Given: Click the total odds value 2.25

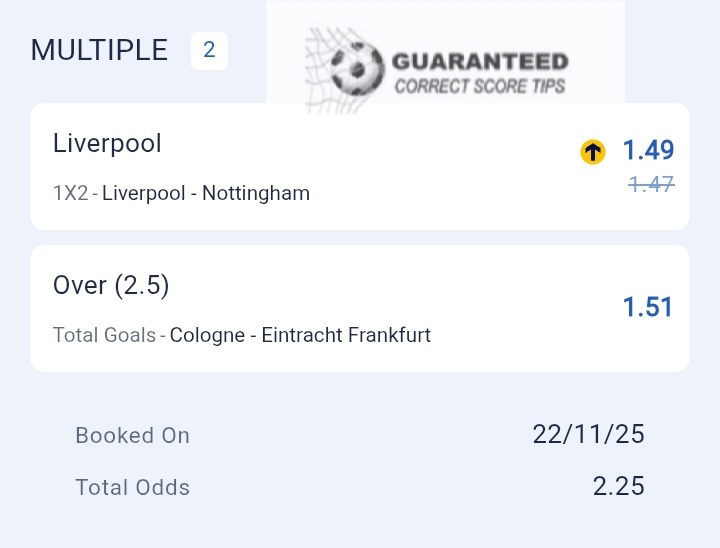Looking at the screenshot, I should click(x=618, y=486).
